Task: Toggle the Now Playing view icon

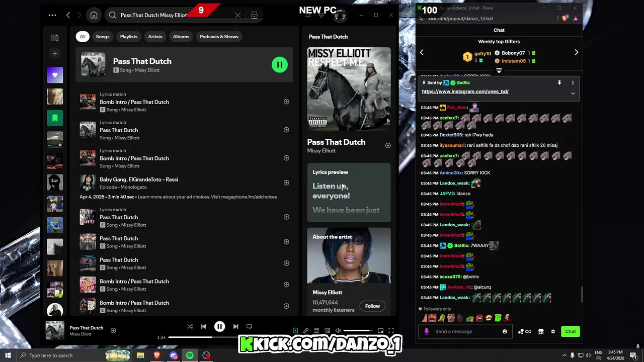Action: [295, 331]
